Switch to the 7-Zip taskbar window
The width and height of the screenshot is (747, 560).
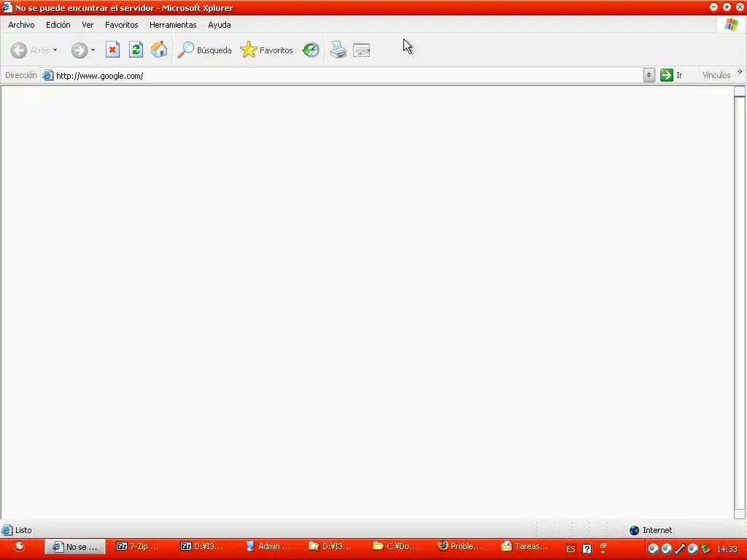138,547
